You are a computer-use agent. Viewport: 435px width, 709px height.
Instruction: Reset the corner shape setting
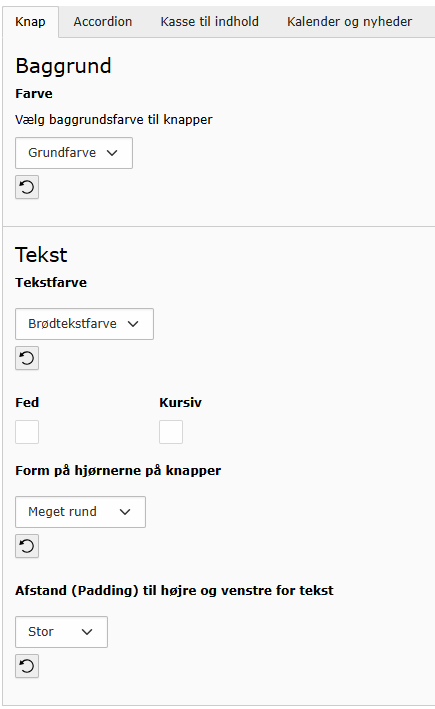pyautogui.click(x=27, y=546)
